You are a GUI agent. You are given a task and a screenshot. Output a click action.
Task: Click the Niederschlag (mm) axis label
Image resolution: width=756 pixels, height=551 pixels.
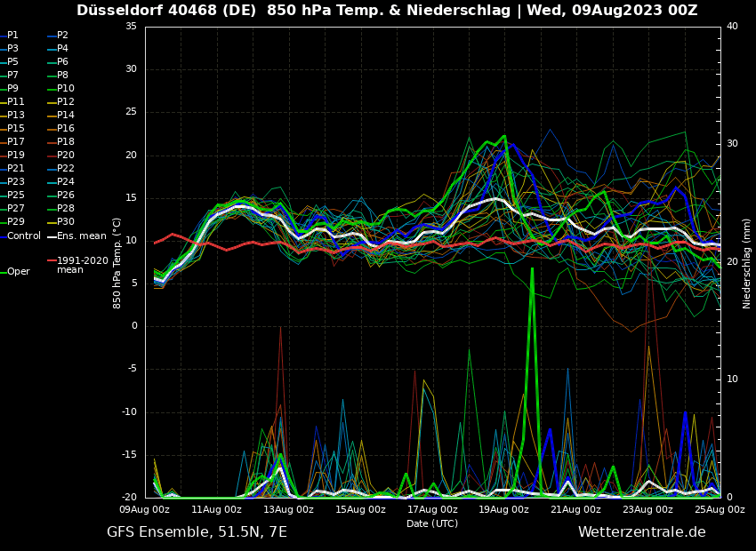tap(747, 262)
